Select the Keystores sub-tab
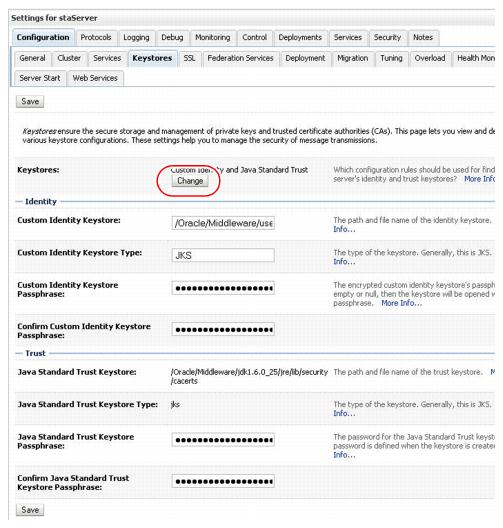This screenshot has height=528, width=503. tap(152, 59)
